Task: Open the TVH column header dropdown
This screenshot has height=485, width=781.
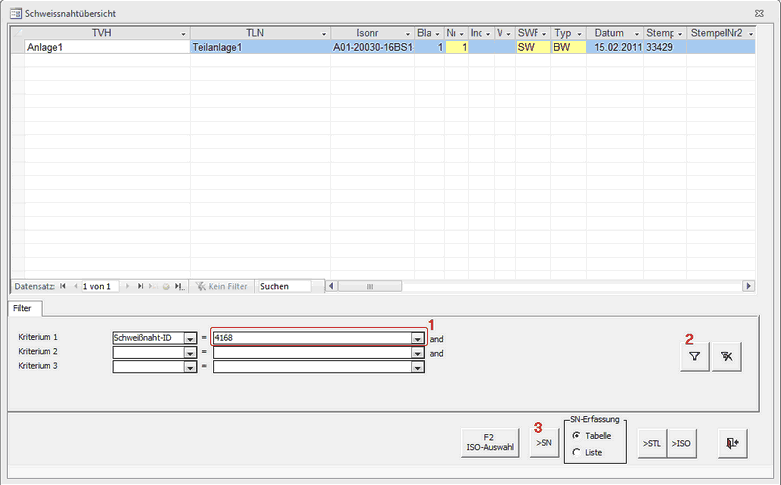Action: (183, 34)
